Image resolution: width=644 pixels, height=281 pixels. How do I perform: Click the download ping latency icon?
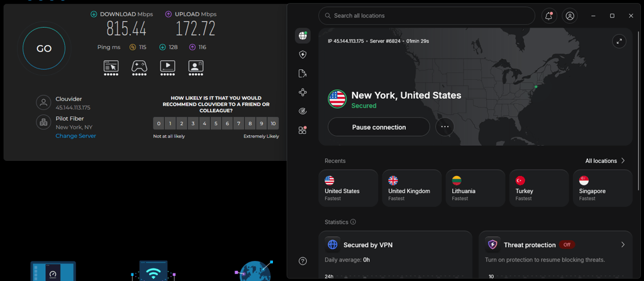(163, 47)
